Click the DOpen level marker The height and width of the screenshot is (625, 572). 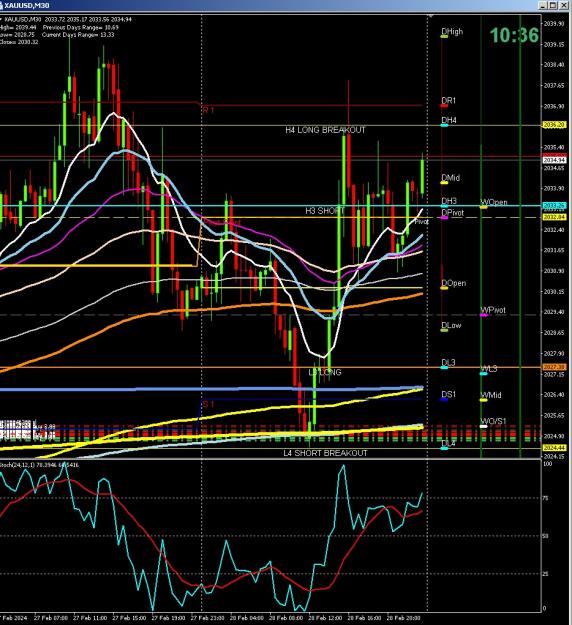click(x=444, y=288)
